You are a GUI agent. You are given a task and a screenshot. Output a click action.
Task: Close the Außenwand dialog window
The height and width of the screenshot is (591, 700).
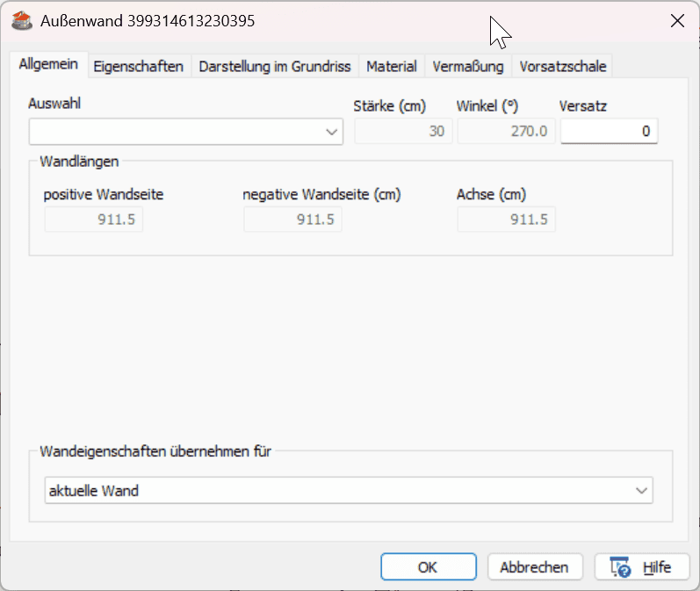click(677, 20)
